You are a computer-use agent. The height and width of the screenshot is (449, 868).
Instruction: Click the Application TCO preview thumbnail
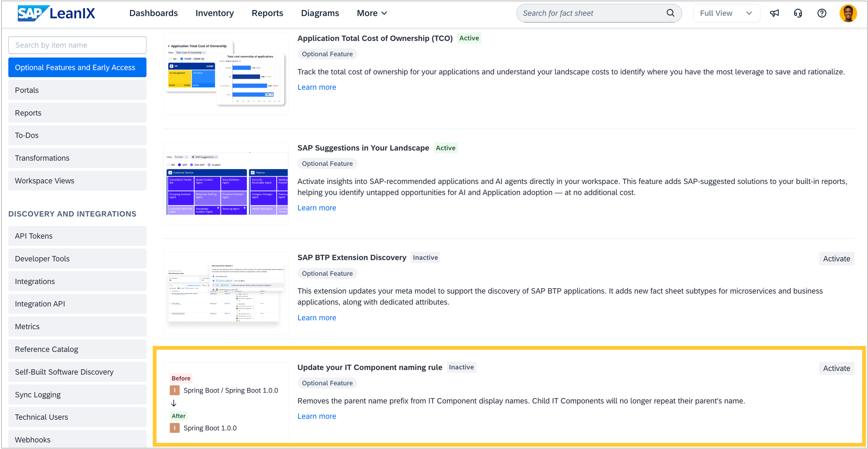pyautogui.click(x=225, y=74)
